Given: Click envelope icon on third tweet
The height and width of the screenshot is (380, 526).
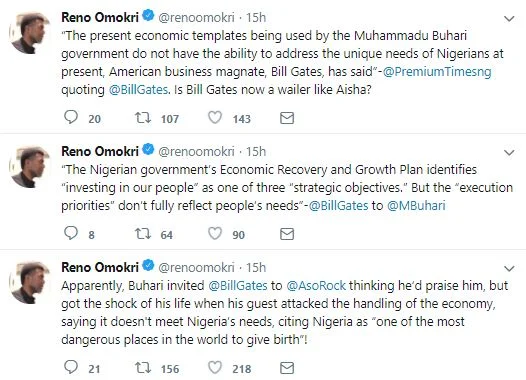Looking at the screenshot, I should [287, 368].
